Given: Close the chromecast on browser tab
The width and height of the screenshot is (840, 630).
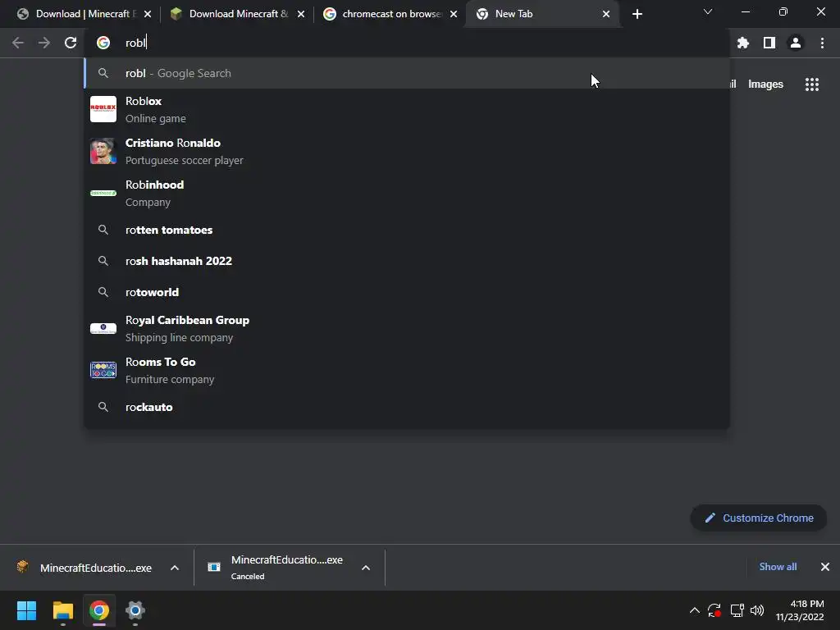Looking at the screenshot, I should click(x=454, y=14).
